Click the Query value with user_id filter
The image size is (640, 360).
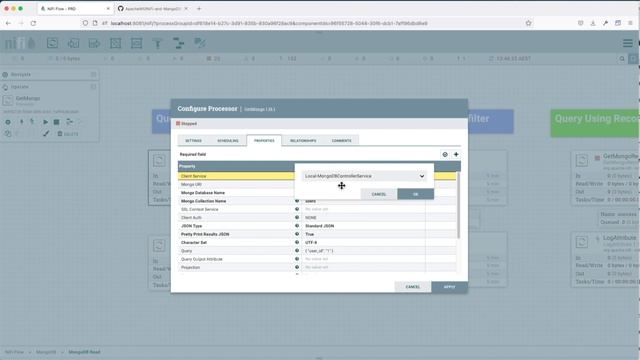tap(319, 251)
